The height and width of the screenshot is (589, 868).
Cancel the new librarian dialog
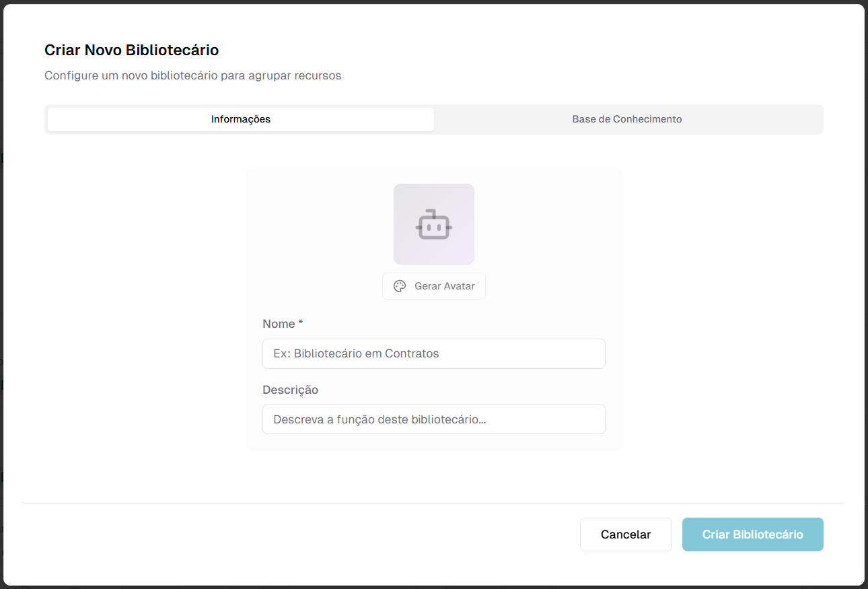coord(626,534)
